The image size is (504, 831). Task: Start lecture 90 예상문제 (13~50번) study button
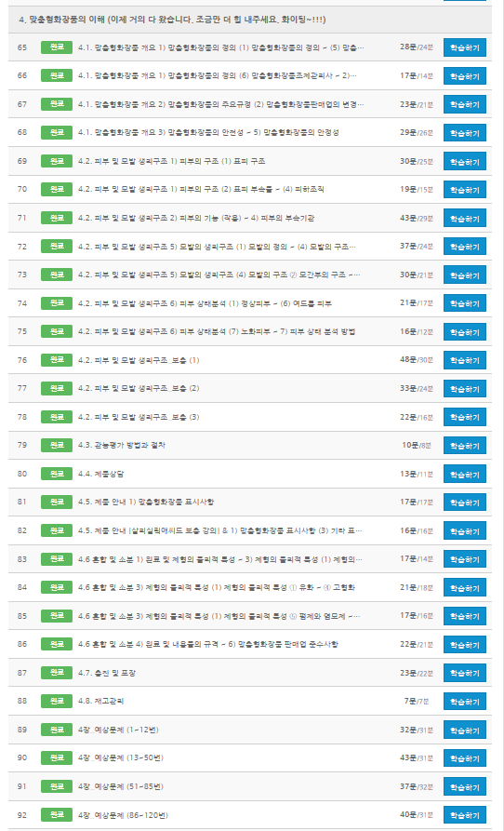[464, 758]
